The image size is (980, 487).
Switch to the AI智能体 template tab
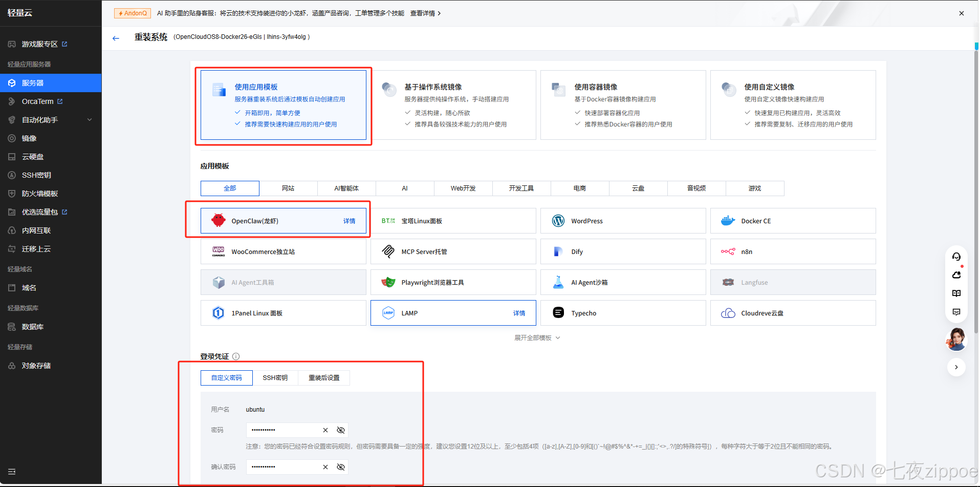[x=346, y=188]
